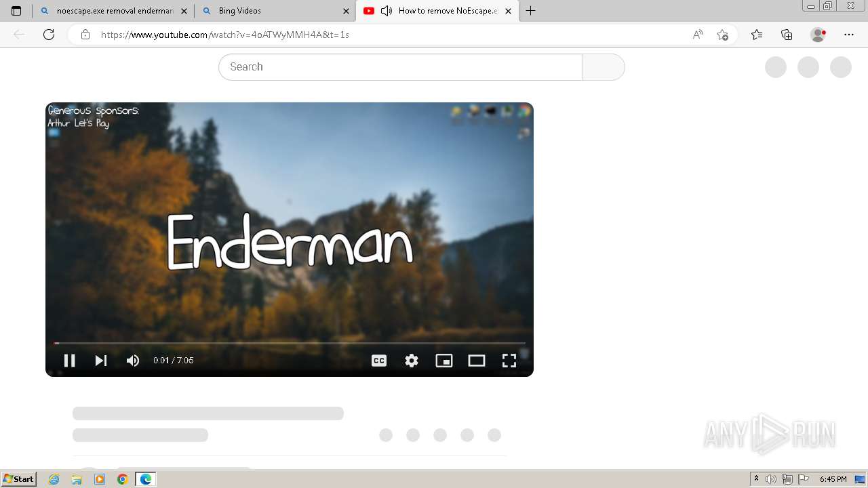868x488 pixels.
Task: Open Read aloud feature
Action: (698, 35)
